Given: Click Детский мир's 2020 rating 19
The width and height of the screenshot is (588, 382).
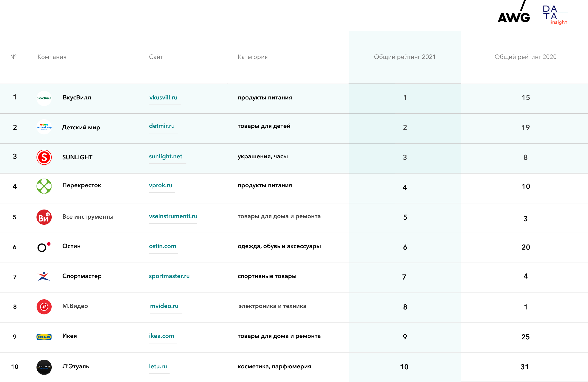Looking at the screenshot, I should tap(526, 127).
